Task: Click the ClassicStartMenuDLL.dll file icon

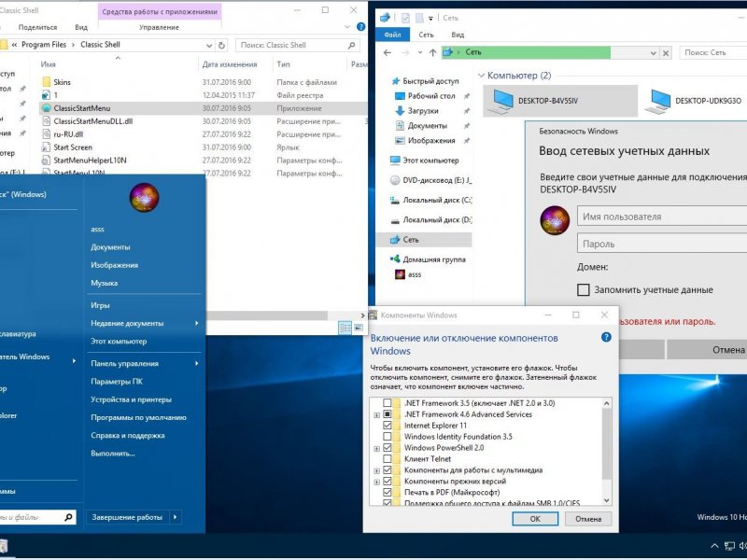Action: (46, 121)
